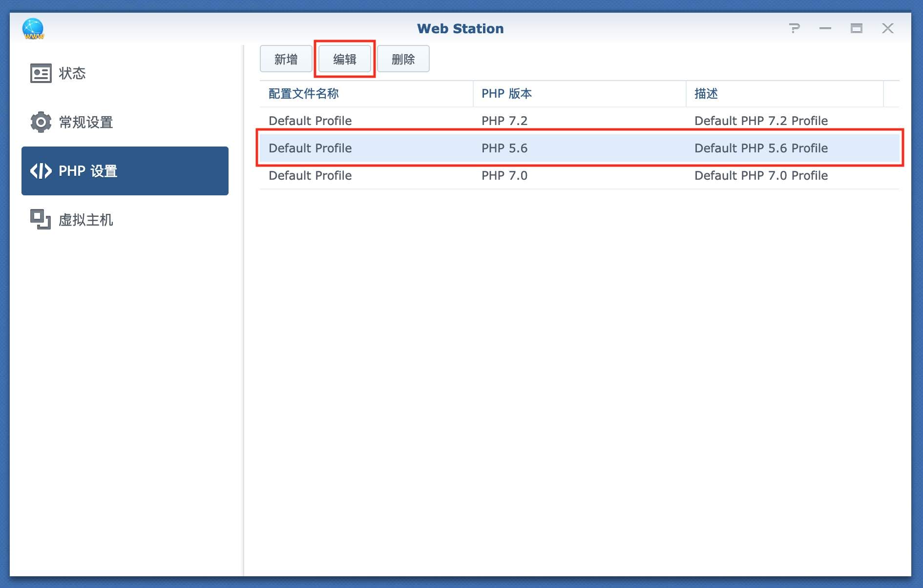Select Default Profile in the PHP 7.0 row
This screenshot has width=923, height=588.
coord(310,175)
